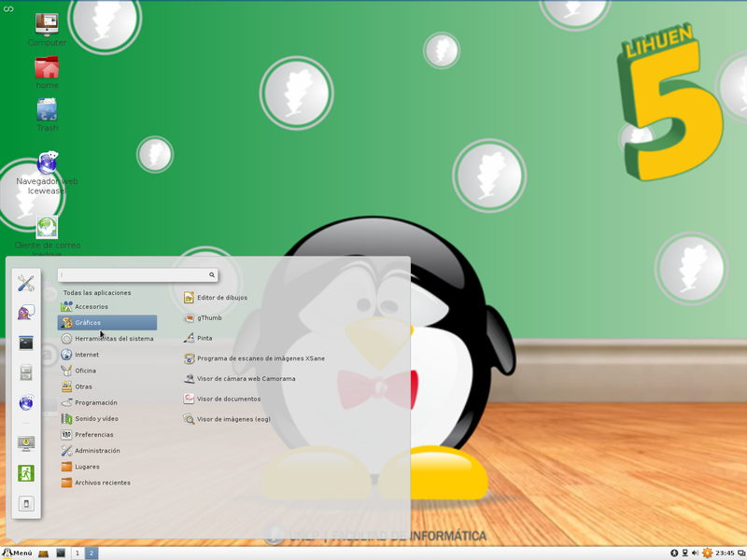Image resolution: width=747 pixels, height=560 pixels.
Task: Select the Internet category
Action: 86,355
